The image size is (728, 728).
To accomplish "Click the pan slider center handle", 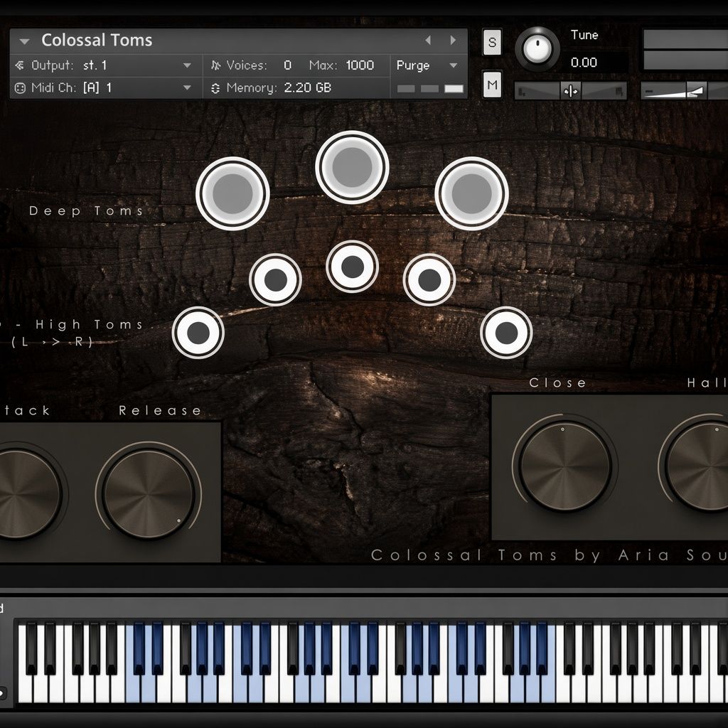I will coord(571,91).
